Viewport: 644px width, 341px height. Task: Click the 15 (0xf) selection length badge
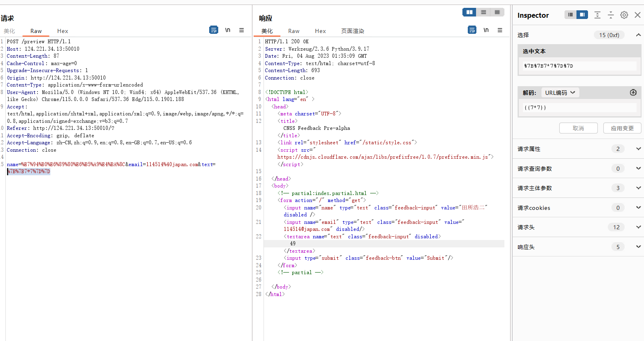pos(609,35)
